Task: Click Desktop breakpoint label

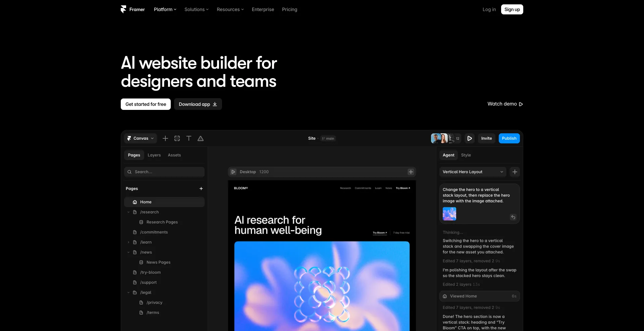Action: (248, 172)
